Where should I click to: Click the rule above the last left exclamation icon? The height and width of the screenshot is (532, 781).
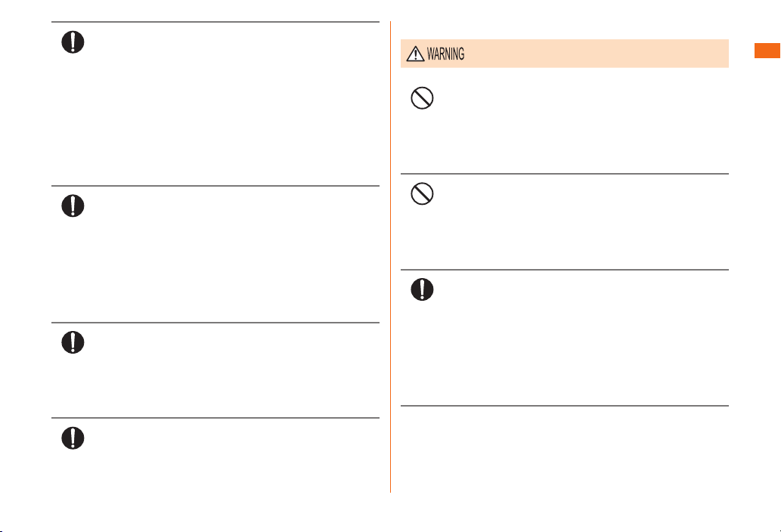215,418
